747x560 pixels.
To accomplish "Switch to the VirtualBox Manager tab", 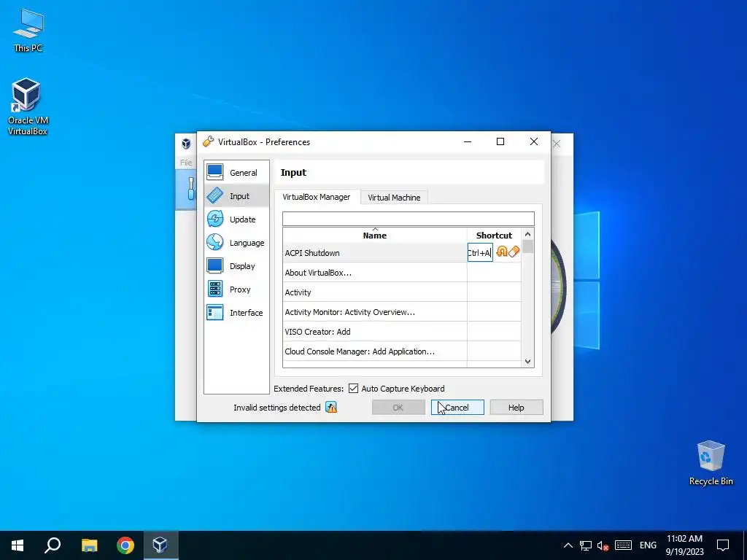I will pos(317,197).
